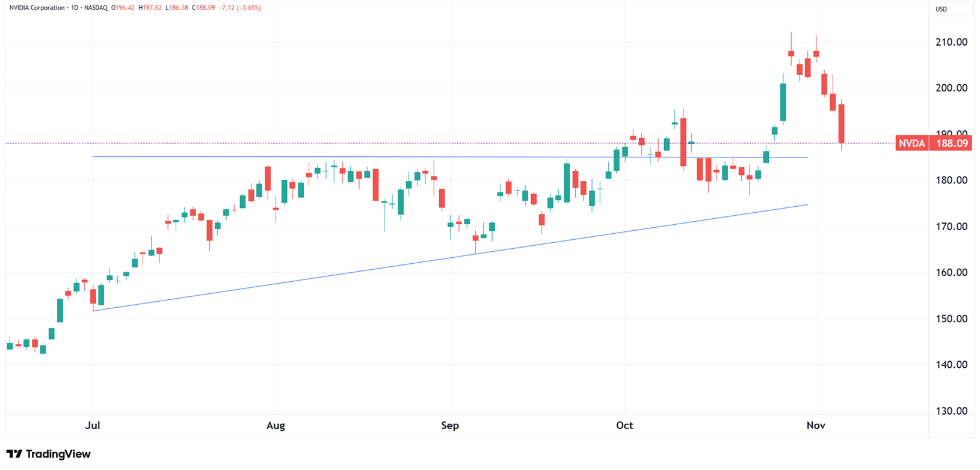Click the NVIDIA Corporation symbol title
980x470 pixels.
coord(37,8)
